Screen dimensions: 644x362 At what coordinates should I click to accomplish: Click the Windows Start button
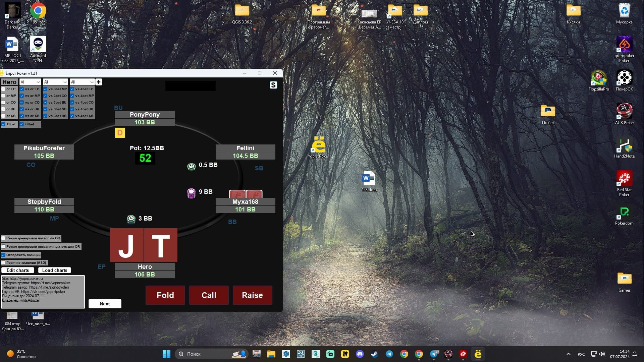coord(166,354)
